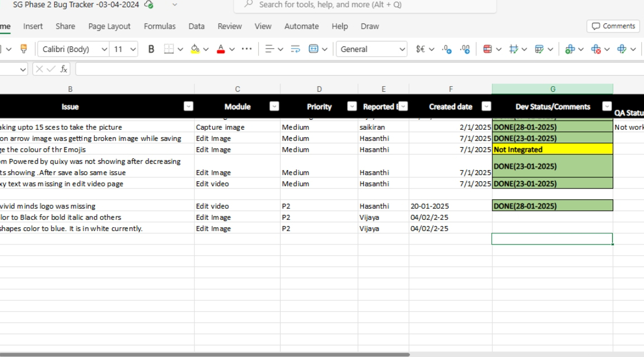Click the insert function fx icon
The width and height of the screenshot is (644, 357).
pos(64,69)
